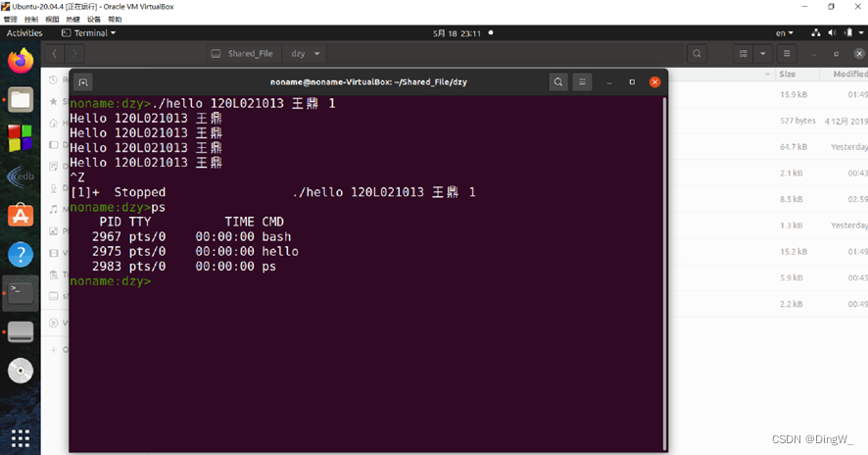The width and height of the screenshot is (868, 455).
Task: Select the dzy folder in the path bar
Action: click(x=299, y=54)
